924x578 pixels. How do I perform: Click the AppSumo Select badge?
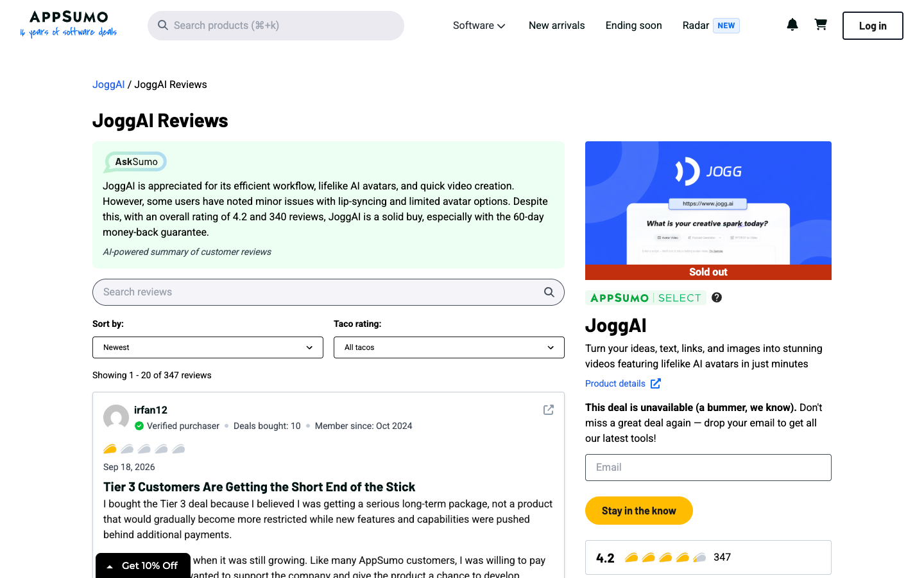pyautogui.click(x=646, y=298)
